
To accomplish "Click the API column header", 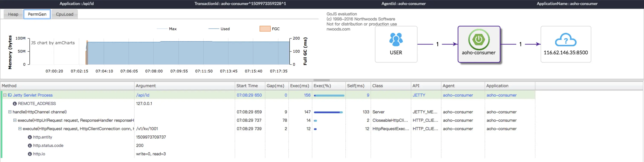I will [x=426, y=86].
